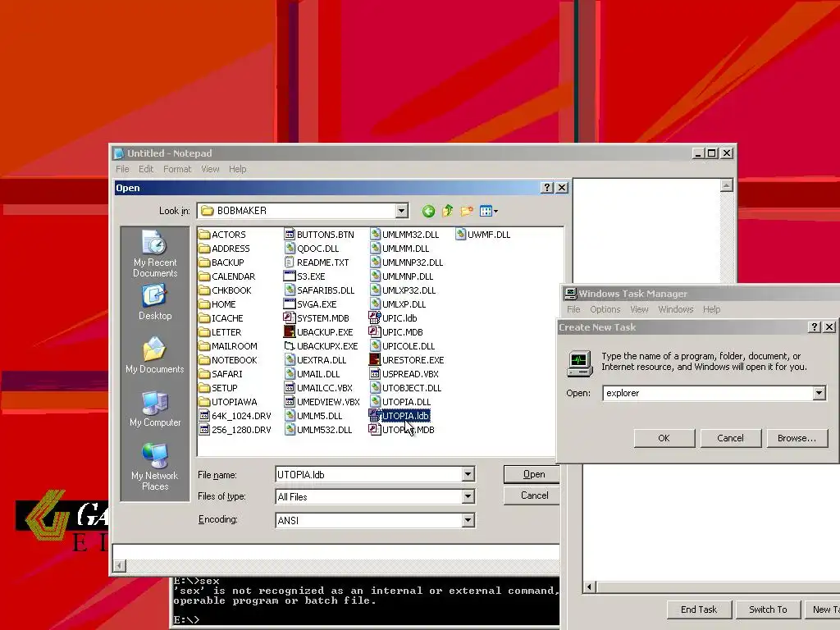Screen dimensions: 840x630
Task: Click End Task in Task Manager
Action: (x=699, y=609)
